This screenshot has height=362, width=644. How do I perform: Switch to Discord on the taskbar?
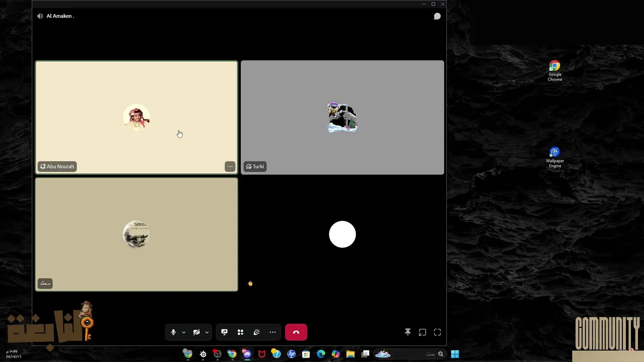pyautogui.click(x=247, y=354)
